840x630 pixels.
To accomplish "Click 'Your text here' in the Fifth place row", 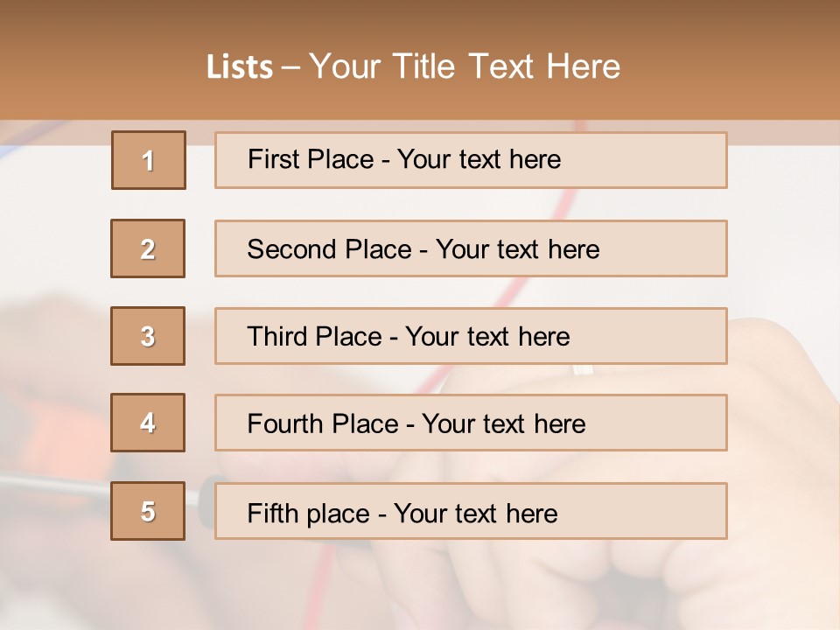I will pyautogui.click(x=475, y=513).
